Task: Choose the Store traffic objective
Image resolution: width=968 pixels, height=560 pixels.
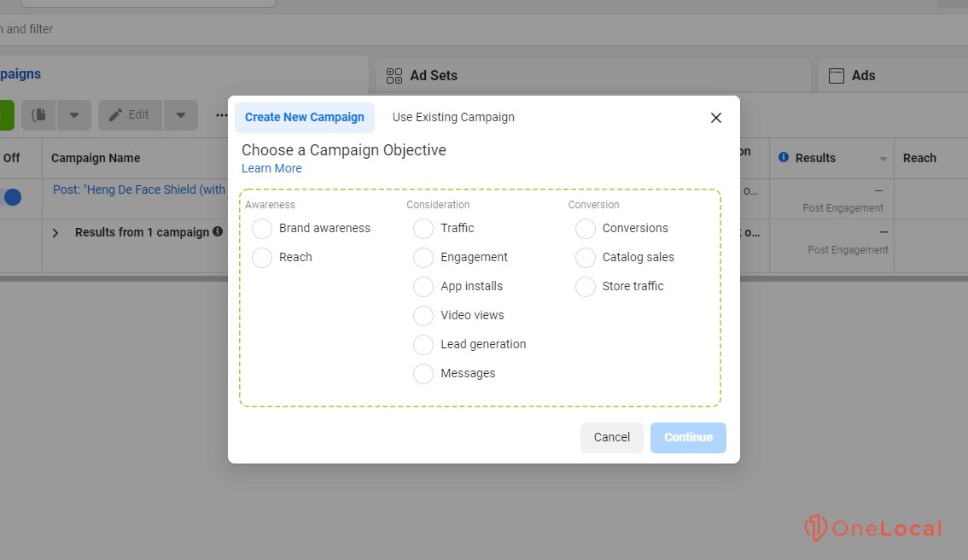Action: pos(586,287)
